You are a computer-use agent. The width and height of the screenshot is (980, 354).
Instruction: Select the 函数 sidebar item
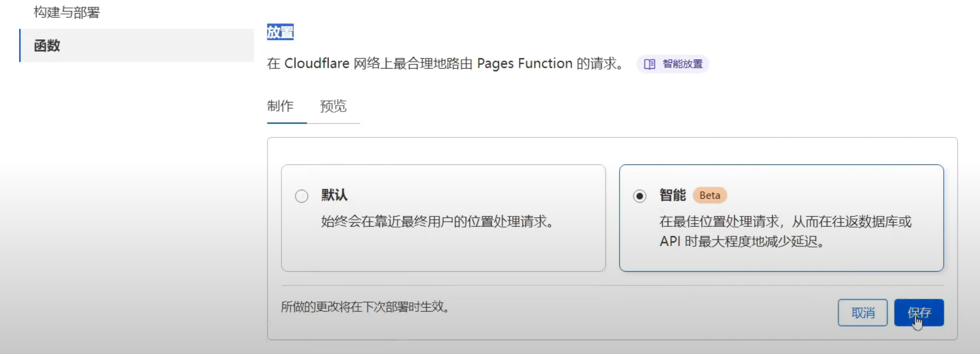pos(47,46)
